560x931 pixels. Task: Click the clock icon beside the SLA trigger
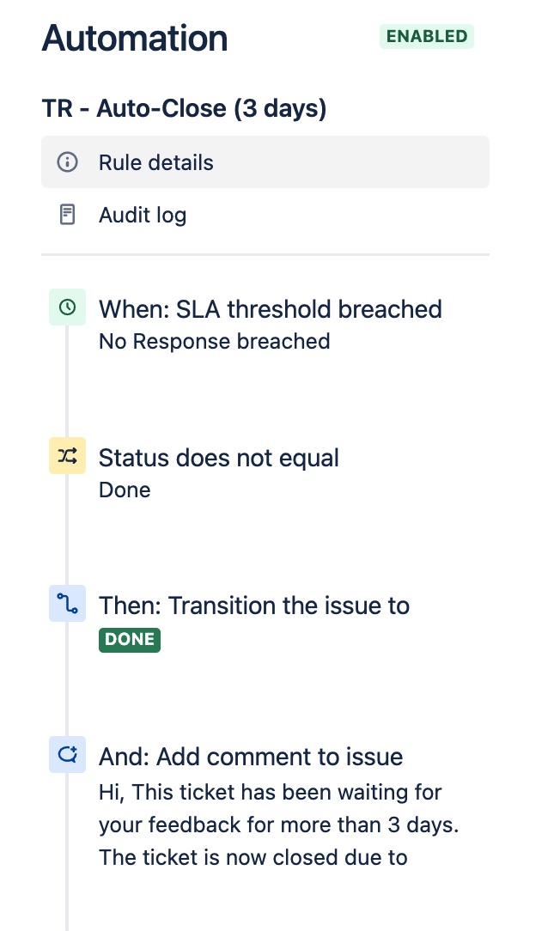click(67, 307)
